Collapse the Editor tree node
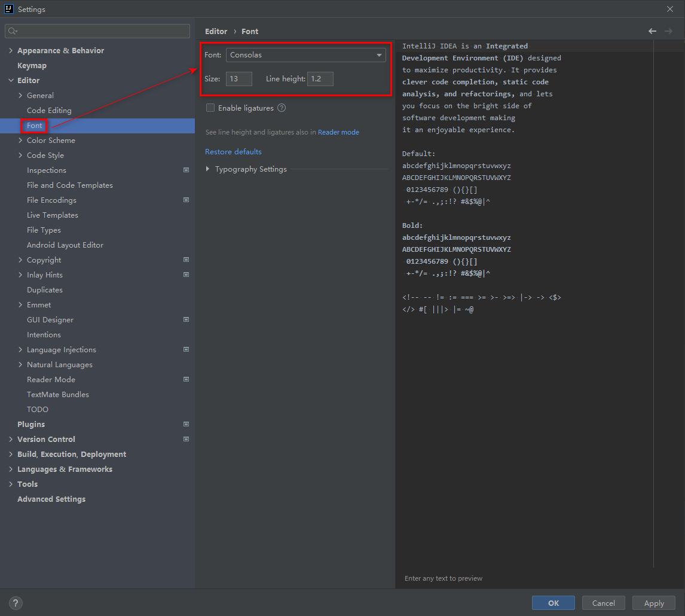This screenshot has width=685, height=616. [11, 81]
